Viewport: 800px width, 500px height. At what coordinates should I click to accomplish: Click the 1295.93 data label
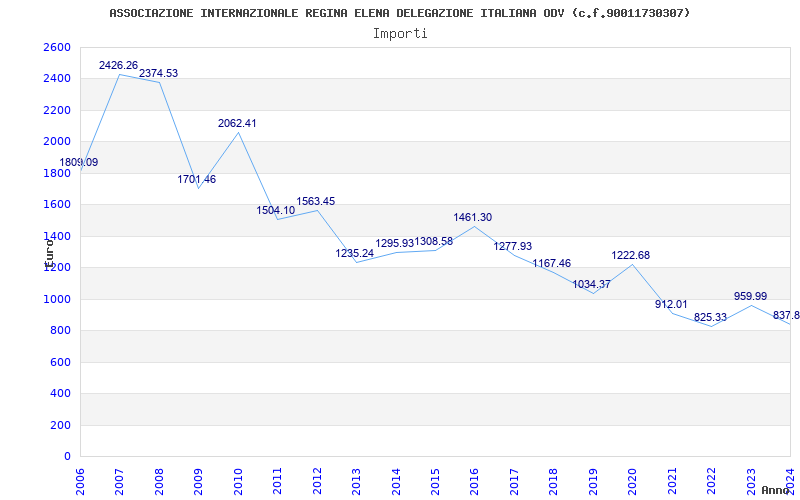pyautogui.click(x=394, y=243)
